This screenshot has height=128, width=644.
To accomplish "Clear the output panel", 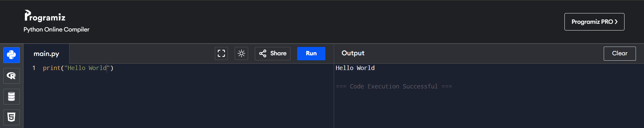I will tap(619, 53).
